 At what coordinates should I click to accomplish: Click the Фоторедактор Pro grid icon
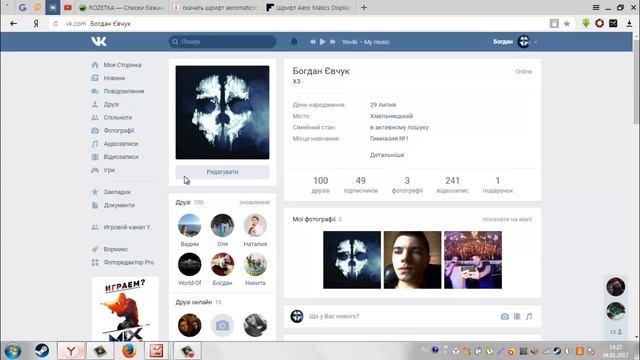(x=95, y=262)
